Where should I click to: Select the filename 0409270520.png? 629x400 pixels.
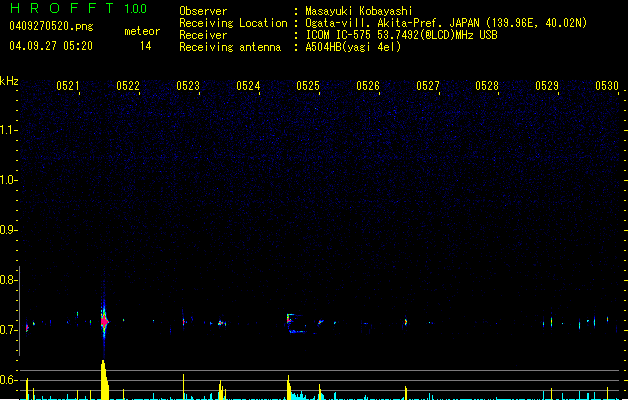(x=51, y=26)
